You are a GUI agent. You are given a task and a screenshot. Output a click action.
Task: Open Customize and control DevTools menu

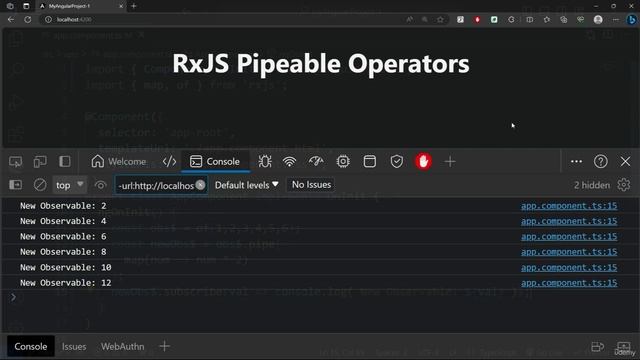(576, 162)
